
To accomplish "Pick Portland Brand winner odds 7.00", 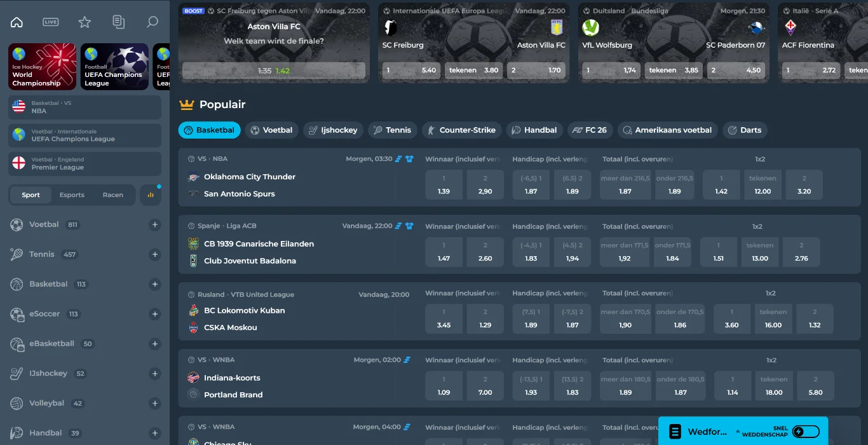I will click(485, 385).
